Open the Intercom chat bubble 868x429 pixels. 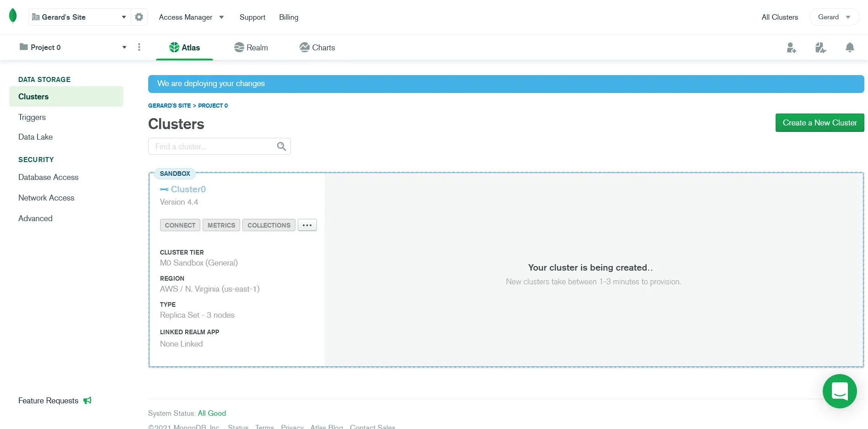(x=840, y=391)
